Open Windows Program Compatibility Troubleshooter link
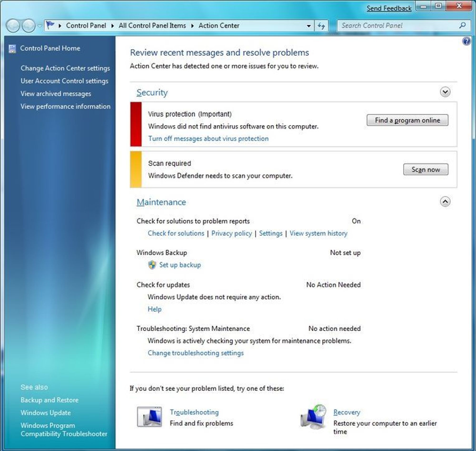The image size is (476, 451). [64, 430]
